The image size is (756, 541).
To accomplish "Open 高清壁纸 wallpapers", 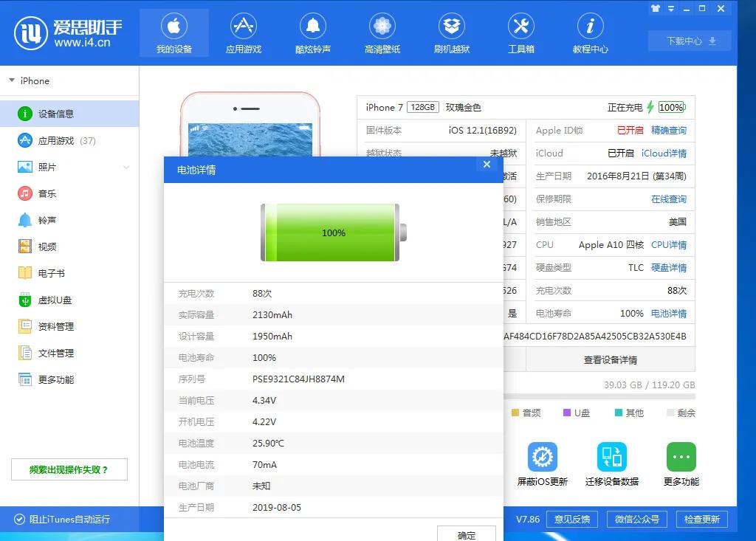I will point(382,32).
